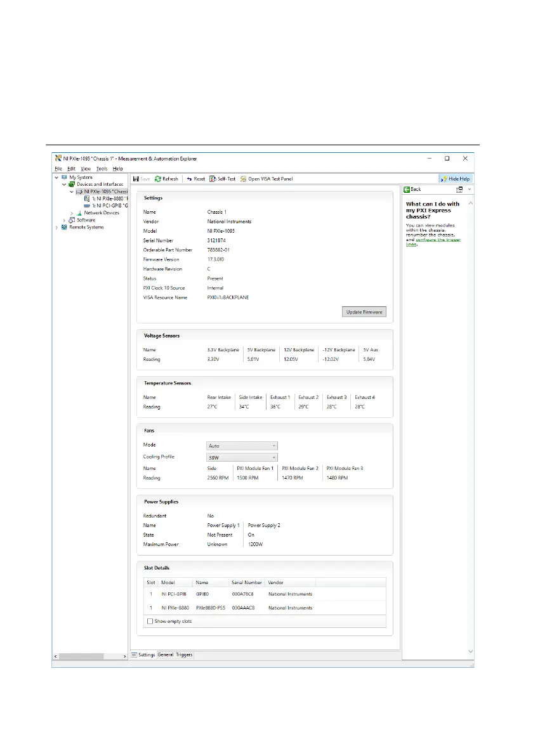Click the VISA resource name PXI0::1::BACKPLANE
This screenshot has height=756, width=533.
click(228, 297)
